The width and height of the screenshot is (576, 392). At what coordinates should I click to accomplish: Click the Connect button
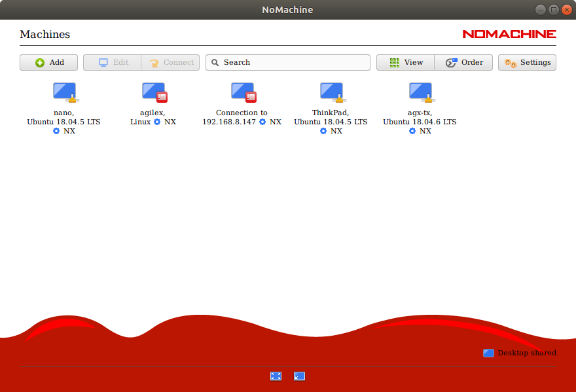[170, 62]
